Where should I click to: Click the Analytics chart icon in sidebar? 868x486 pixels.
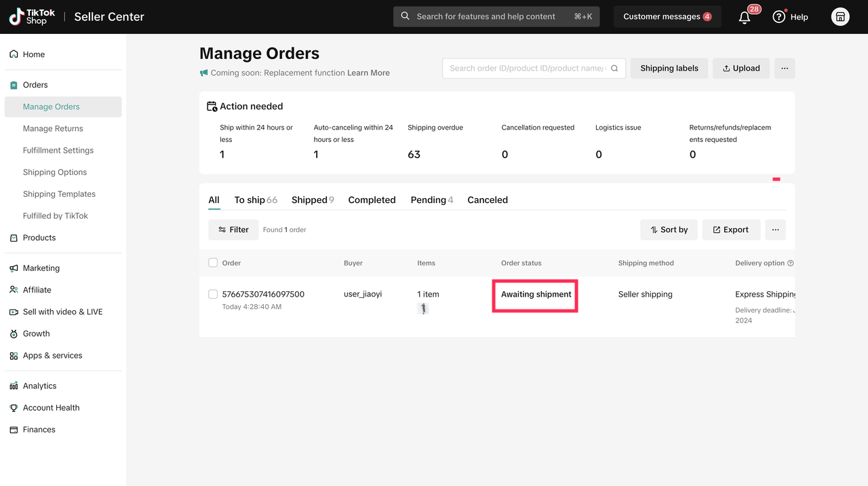(x=14, y=386)
